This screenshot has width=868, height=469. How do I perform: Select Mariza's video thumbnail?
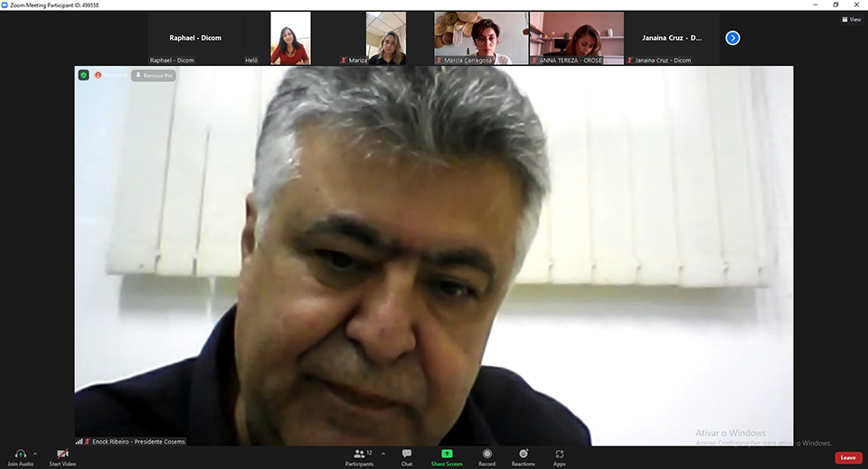385,38
